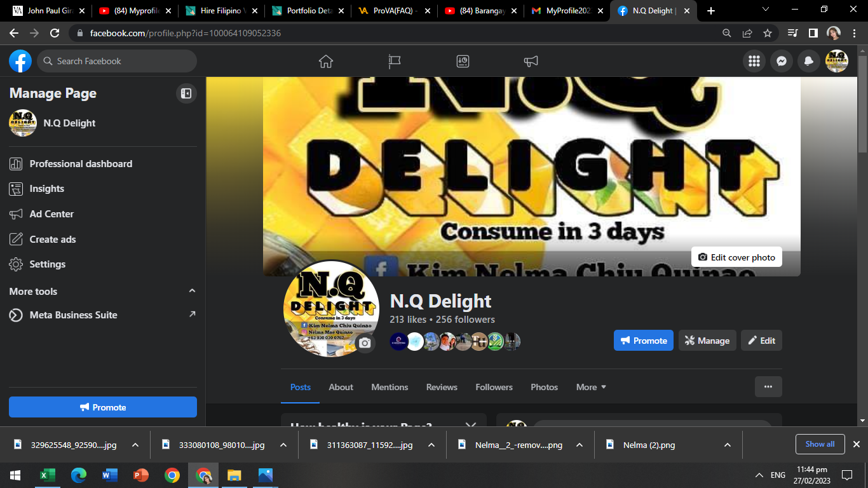Share this page via address bar icon
The width and height of the screenshot is (868, 488).
point(747,33)
